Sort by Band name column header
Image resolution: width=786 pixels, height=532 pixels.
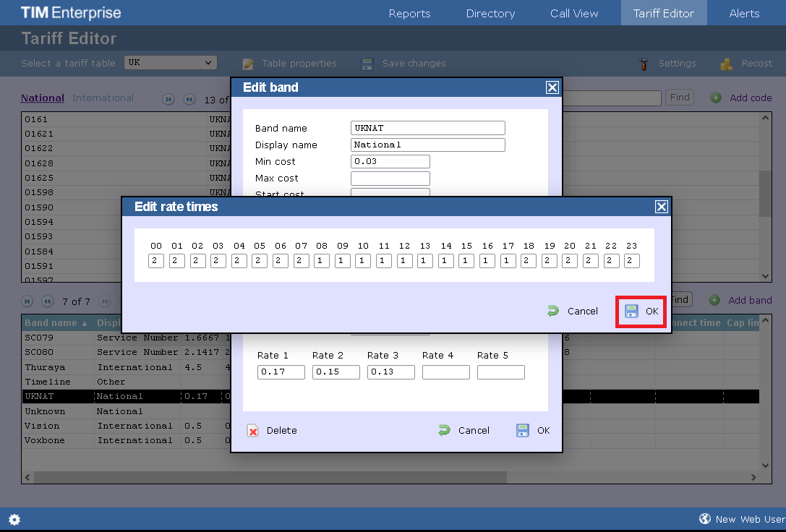click(55, 323)
